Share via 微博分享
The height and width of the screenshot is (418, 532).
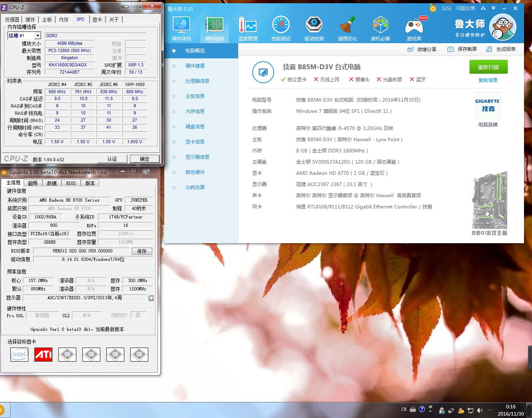422,49
